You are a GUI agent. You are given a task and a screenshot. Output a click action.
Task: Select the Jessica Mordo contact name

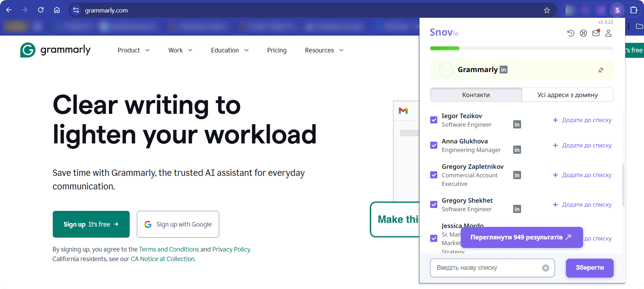pyautogui.click(x=463, y=226)
